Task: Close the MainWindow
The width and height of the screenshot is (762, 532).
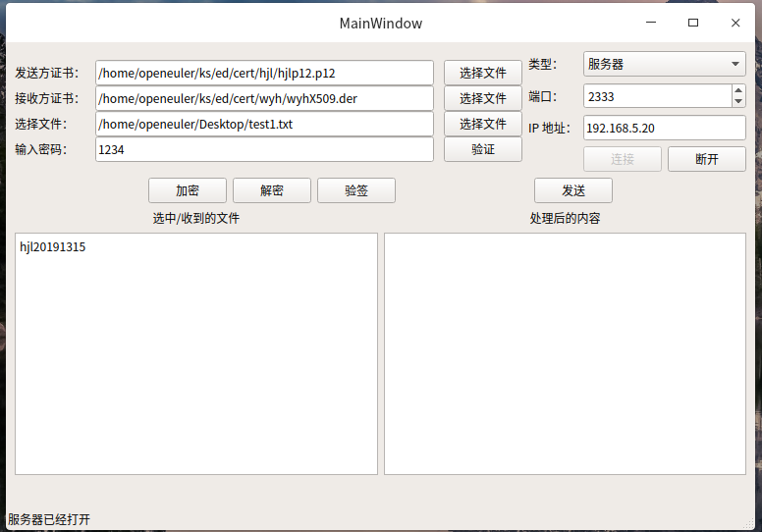Action: (x=735, y=23)
